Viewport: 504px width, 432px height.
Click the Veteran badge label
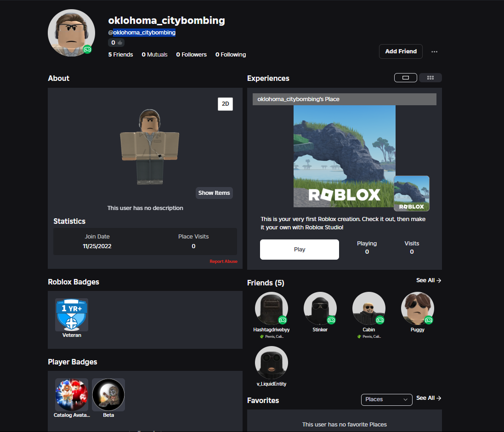[x=72, y=335]
